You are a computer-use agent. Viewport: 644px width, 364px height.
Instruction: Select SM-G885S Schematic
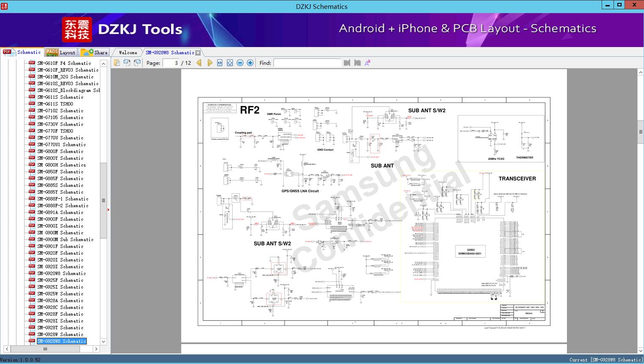pyautogui.click(x=60, y=185)
